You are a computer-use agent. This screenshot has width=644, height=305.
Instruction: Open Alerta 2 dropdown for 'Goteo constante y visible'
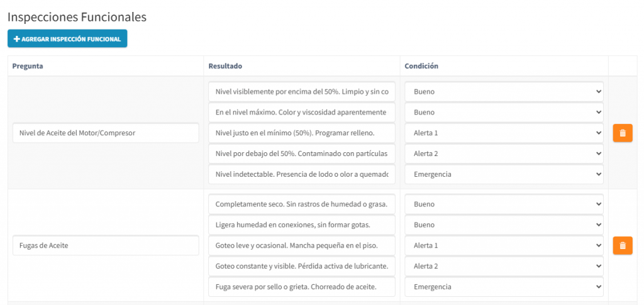(504, 266)
